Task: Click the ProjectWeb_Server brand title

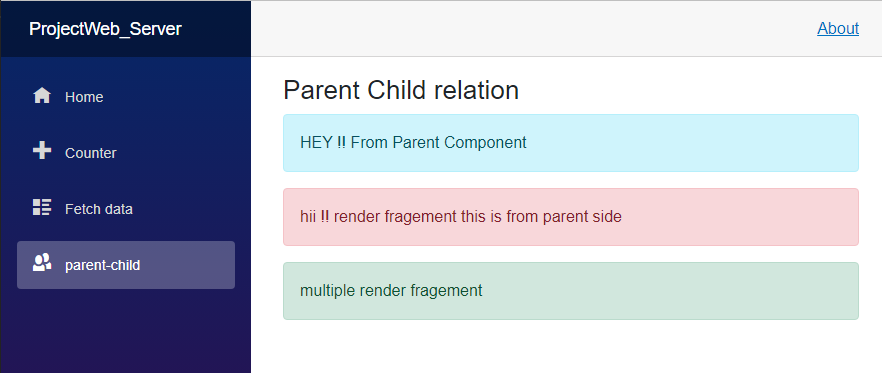Action: [x=105, y=29]
